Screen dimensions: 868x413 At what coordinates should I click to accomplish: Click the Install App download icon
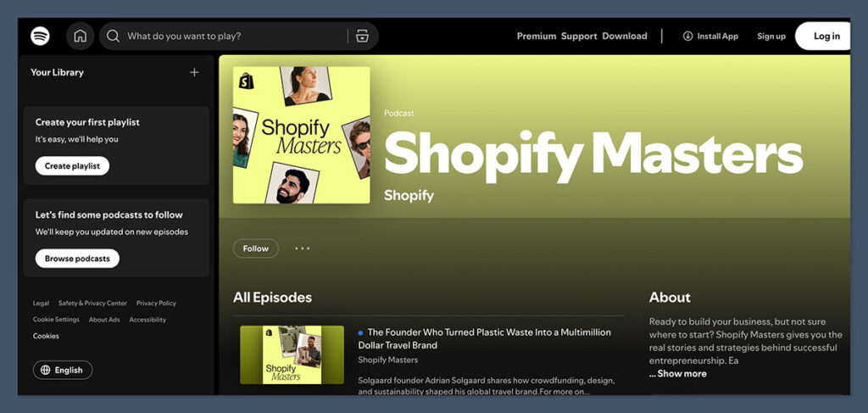[687, 36]
